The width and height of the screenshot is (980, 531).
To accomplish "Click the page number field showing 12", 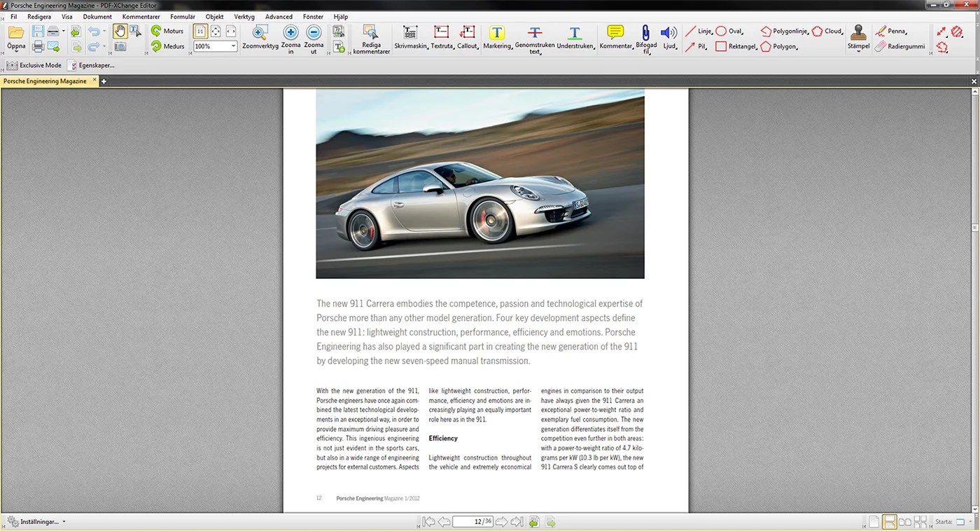I will pyautogui.click(x=472, y=522).
